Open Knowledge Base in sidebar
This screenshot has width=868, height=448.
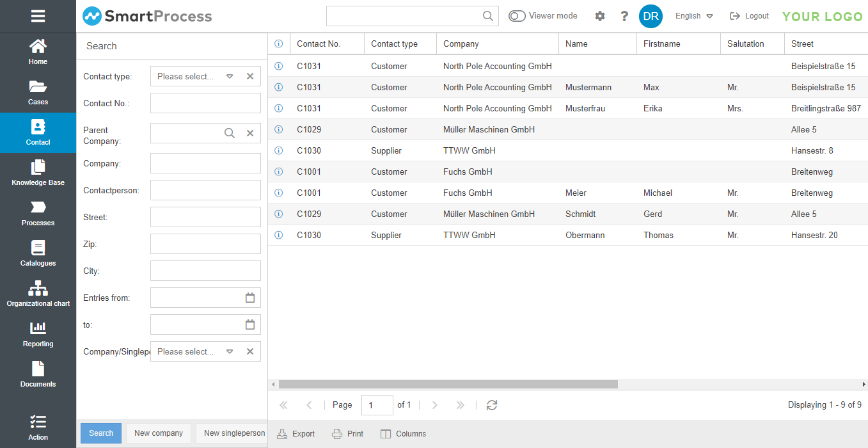pos(38,173)
